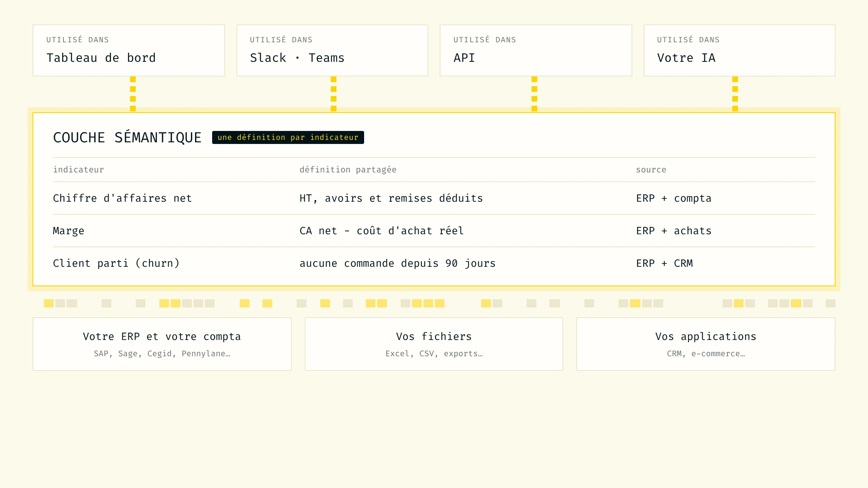868x488 pixels.
Task: Open the 'Votre ERP et votre compta' box
Action: (x=162, y=344)
